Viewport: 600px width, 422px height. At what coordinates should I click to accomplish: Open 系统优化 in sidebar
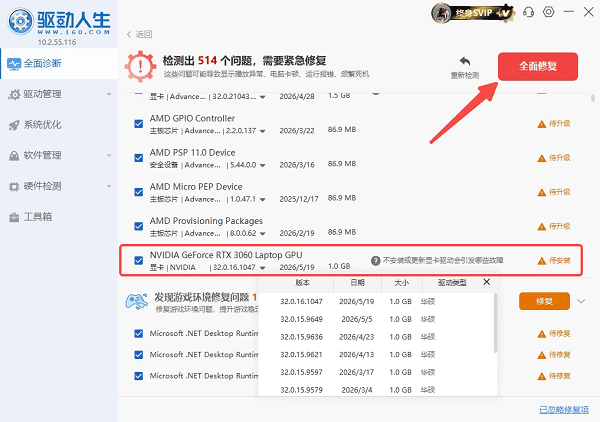pyautogui.click(x=59, y=125)
